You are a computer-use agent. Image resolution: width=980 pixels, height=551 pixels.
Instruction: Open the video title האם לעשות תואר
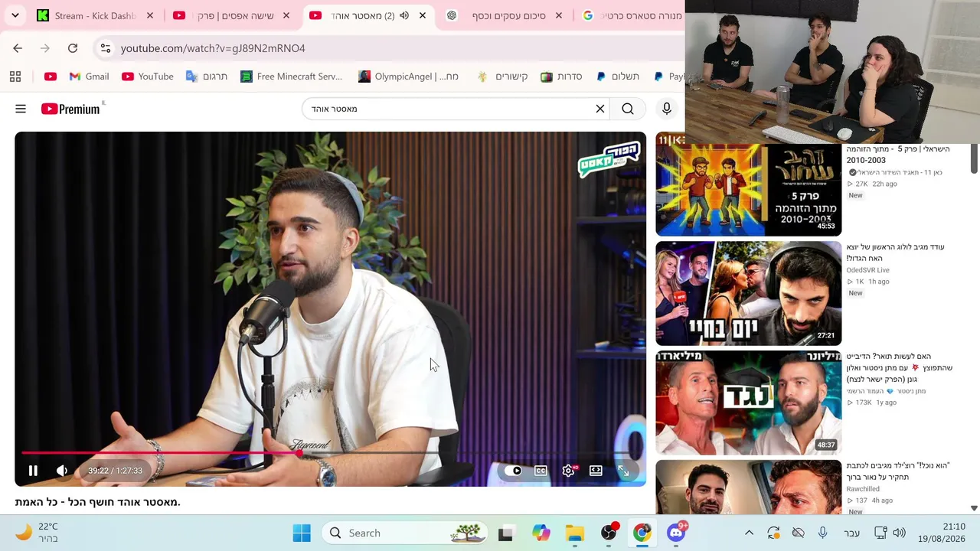(x=900, y=367)
